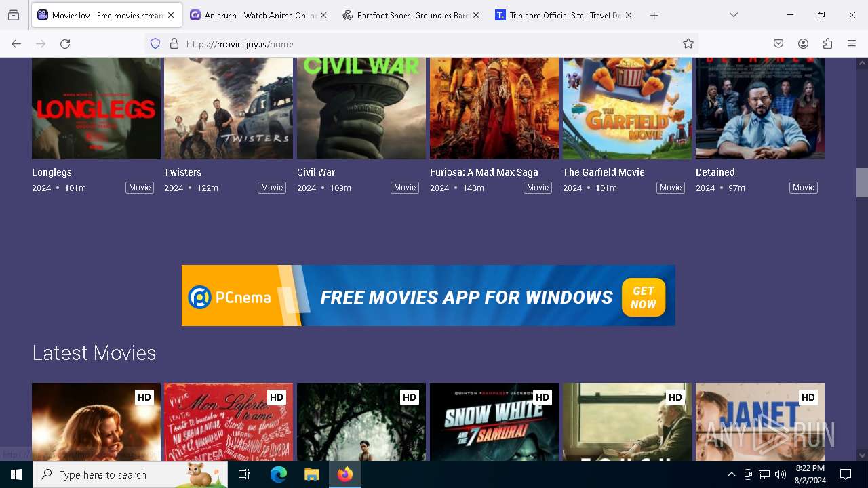
Task: Open Firefox application menu
Action: (x=852, y=44)
